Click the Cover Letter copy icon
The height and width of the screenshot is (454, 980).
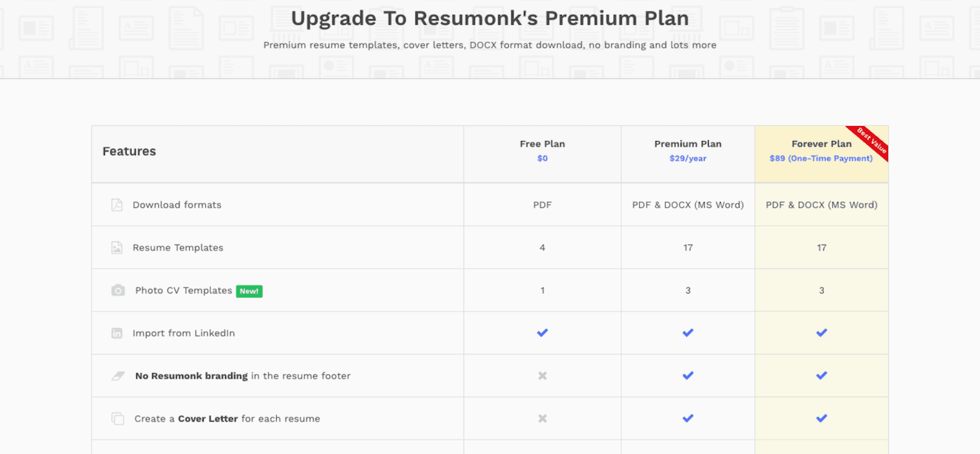118,419
